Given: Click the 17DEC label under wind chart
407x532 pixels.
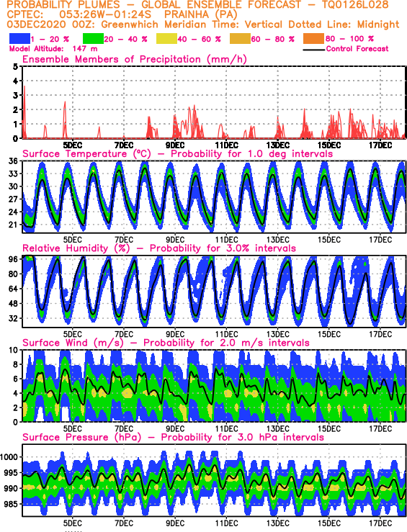Looking at the screenshot, I should pyautogui.click(x=380, y=429).
